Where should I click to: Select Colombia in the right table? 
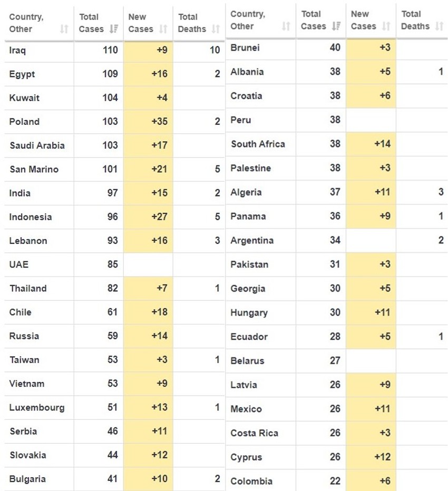click(x=251, y=481)
